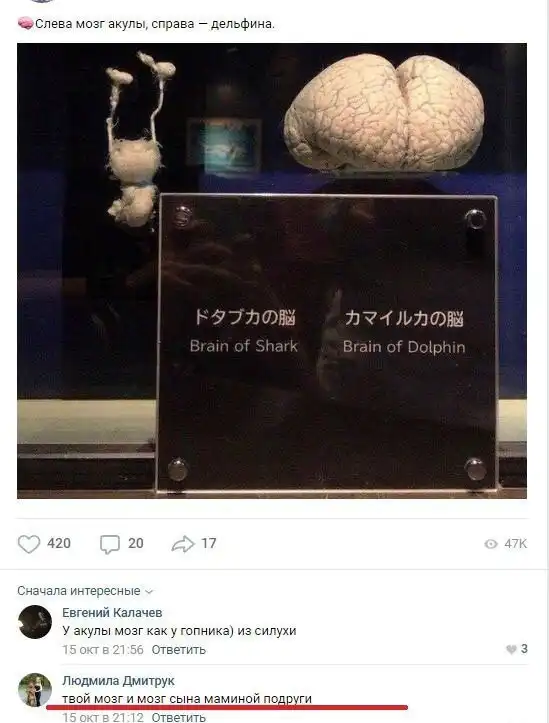The height and width of the screenshot is (723, 549).
Task: Click the eye views icon
Action: [491, 544]
